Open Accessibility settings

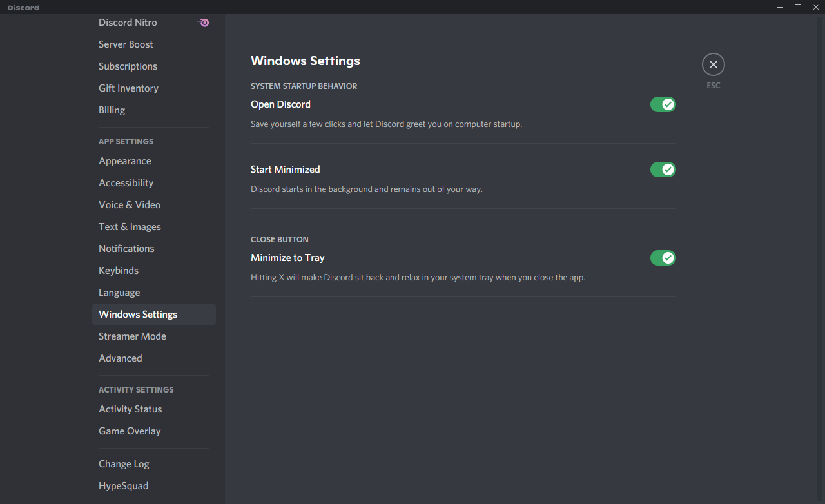pos(153,183)
